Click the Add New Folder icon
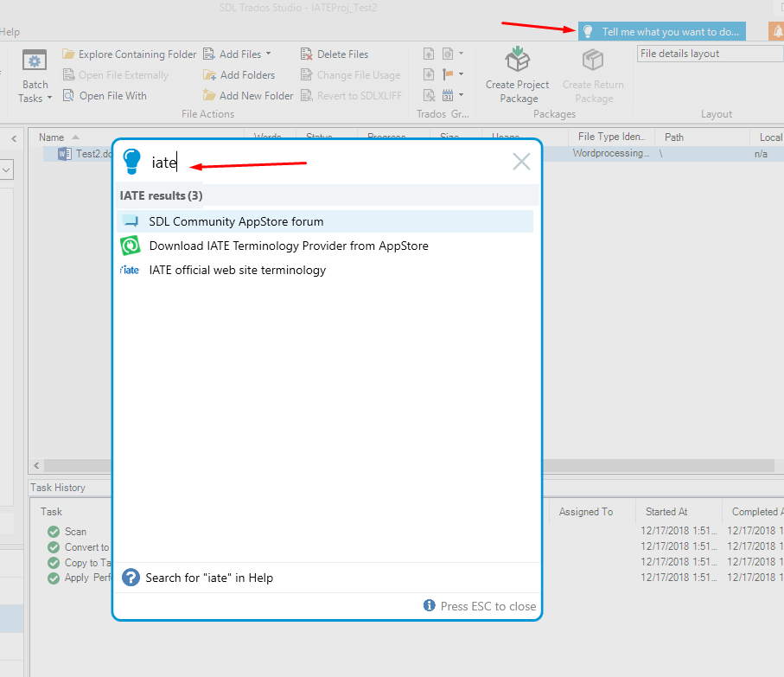This screenshot has height=677, width=784. pyautogui.click(x=209, y=95)
